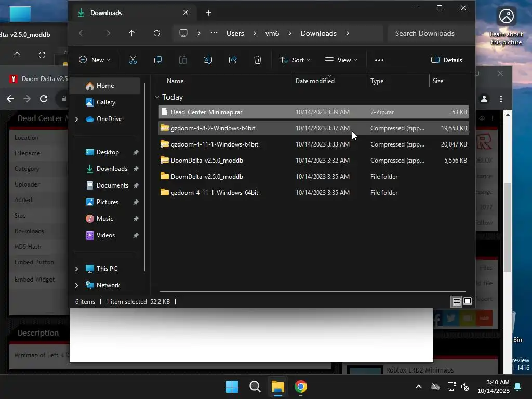
Task: Open the New dropdown menu
Action: (95, 60)
